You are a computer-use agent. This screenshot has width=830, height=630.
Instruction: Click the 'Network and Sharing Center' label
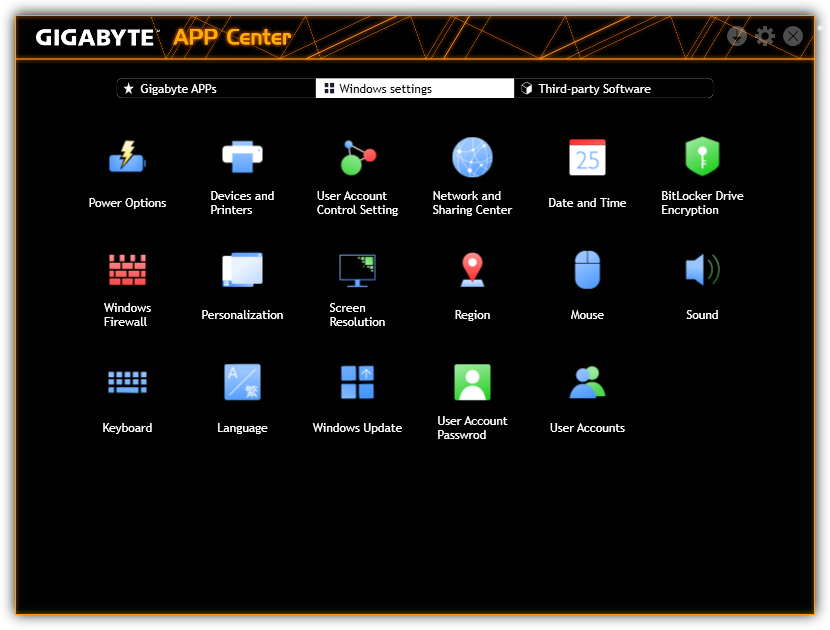[x=472, y=203]
